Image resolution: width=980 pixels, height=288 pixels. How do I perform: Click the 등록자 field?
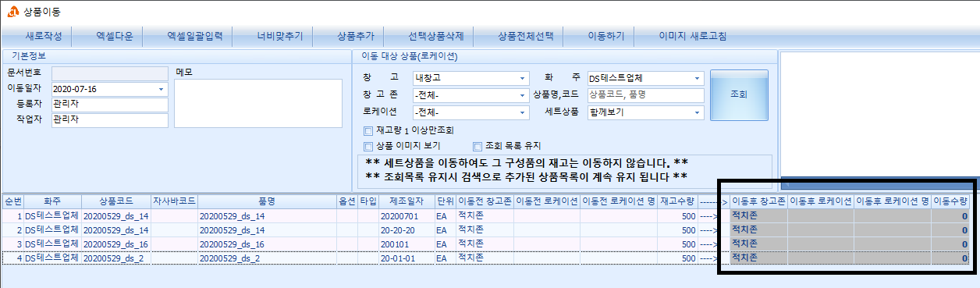[x=109, y=105]
